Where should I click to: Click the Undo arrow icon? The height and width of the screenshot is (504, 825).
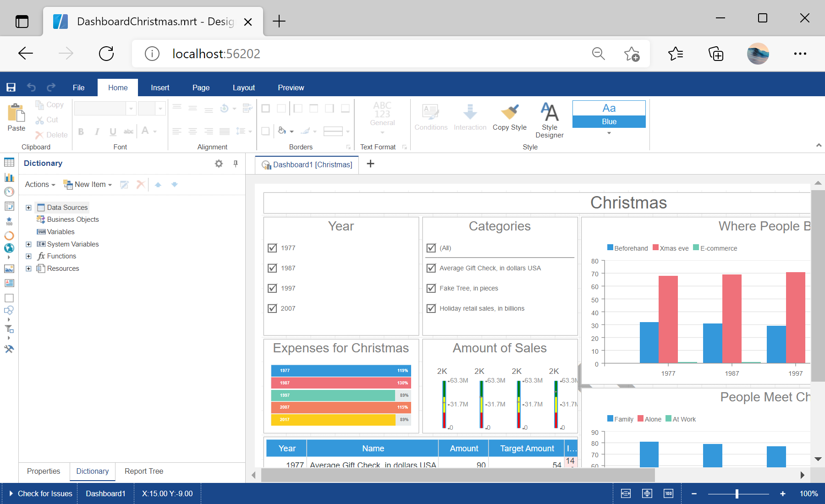coord(31,87)
